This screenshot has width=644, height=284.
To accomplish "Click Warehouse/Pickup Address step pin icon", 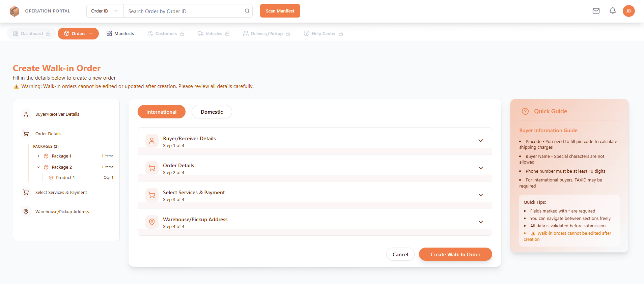I will coord(152,222).
